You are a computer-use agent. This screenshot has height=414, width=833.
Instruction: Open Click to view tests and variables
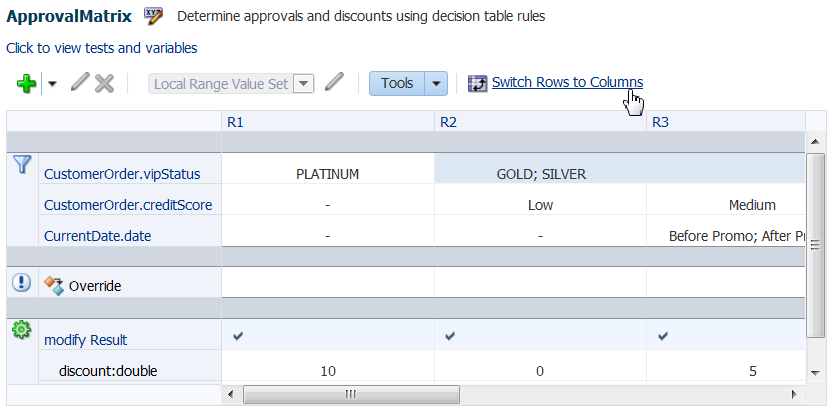pos(101,48)
